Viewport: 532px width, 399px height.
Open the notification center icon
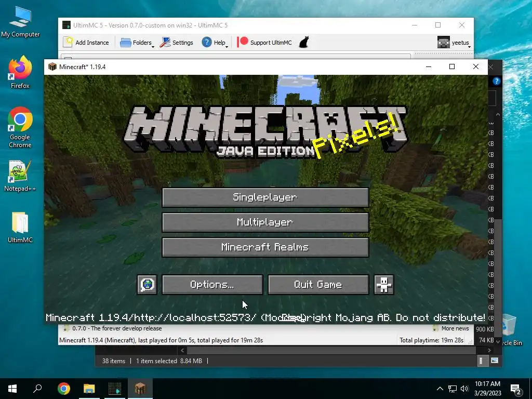(516, 390)
